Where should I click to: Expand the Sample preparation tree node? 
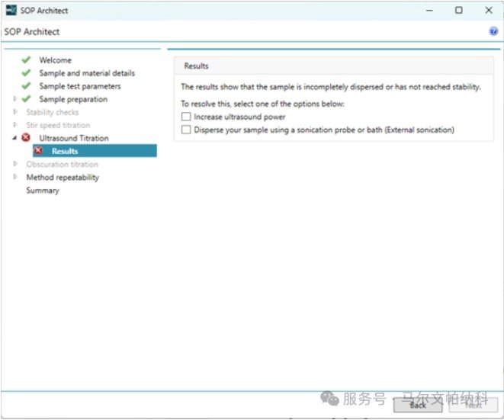point(14,99)
